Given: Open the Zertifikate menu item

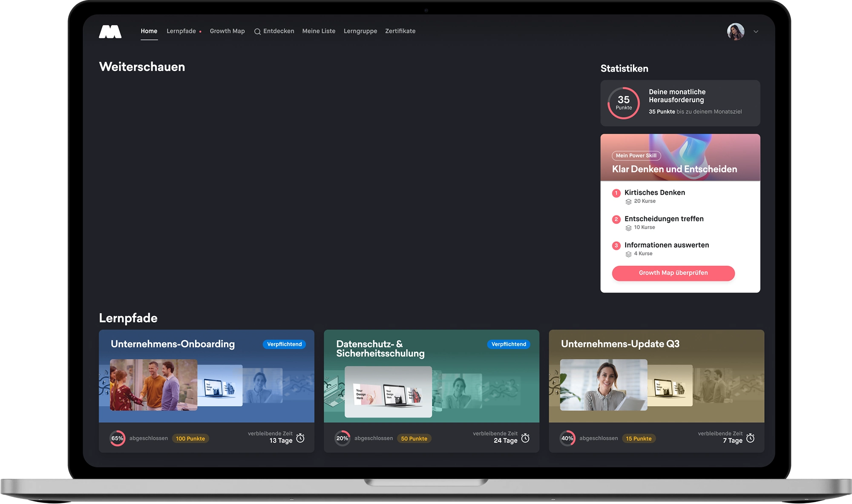Looking at the screenshot, I should pyautogui.click(x=400, y=31).
